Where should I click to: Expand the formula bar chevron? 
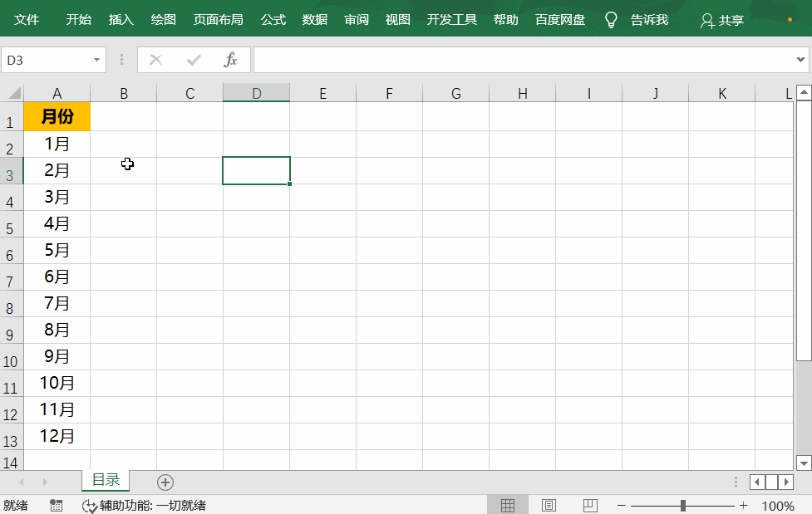coord(800,60)
